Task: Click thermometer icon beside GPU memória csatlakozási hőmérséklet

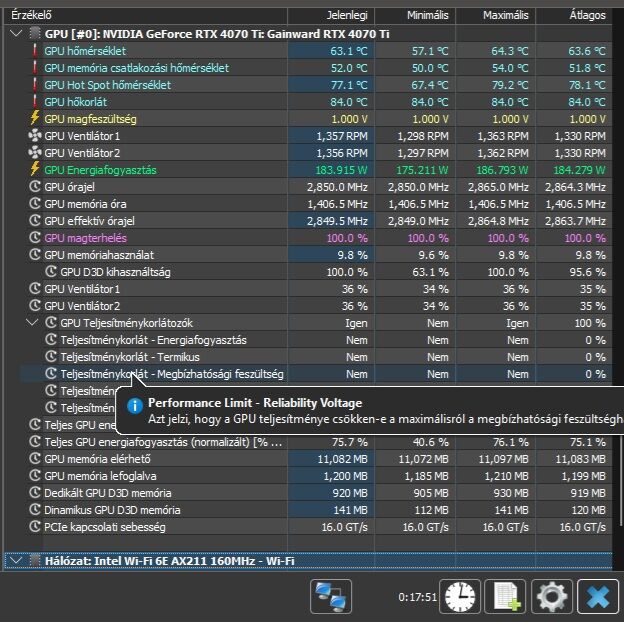Action: click(35, 68)
